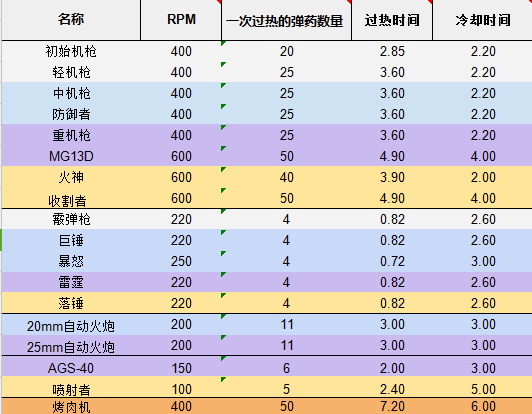Click ammo count 50 in 烤肉机 row
This screenshot has width=532, height=414.
[x=286, y=406]
